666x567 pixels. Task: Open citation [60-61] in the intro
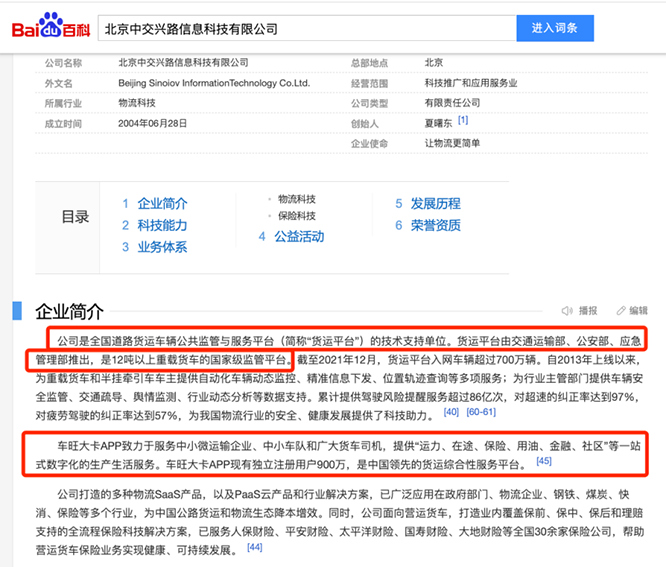[481, 412]
